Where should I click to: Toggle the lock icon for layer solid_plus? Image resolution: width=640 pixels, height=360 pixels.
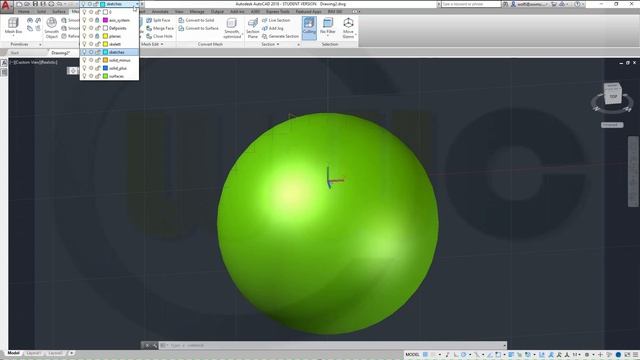click(x=98, y=68)
